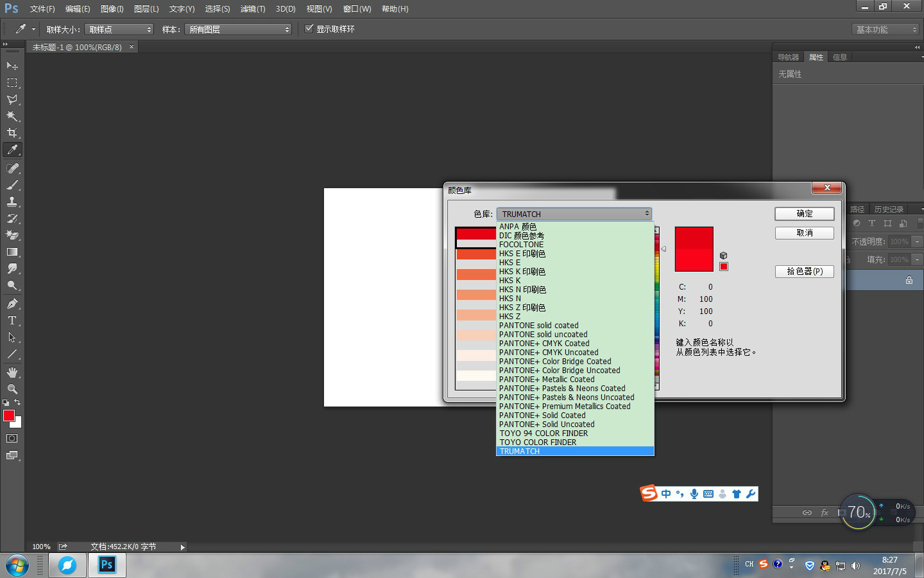Select the Dodge tool

pos(12,285)
